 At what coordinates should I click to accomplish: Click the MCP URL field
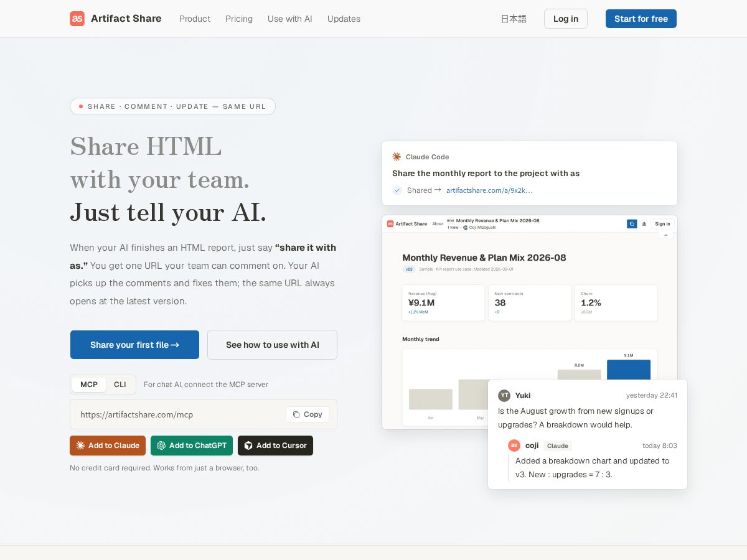204,414
